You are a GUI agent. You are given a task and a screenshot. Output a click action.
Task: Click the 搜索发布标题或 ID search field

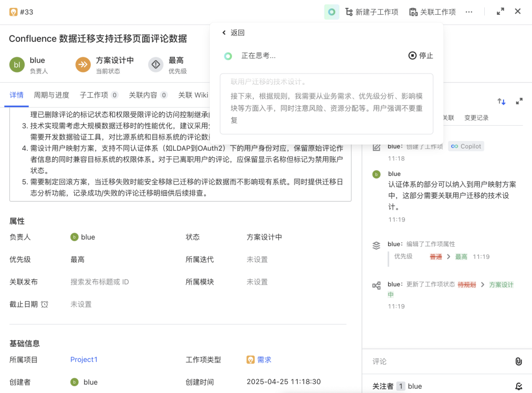100,282
